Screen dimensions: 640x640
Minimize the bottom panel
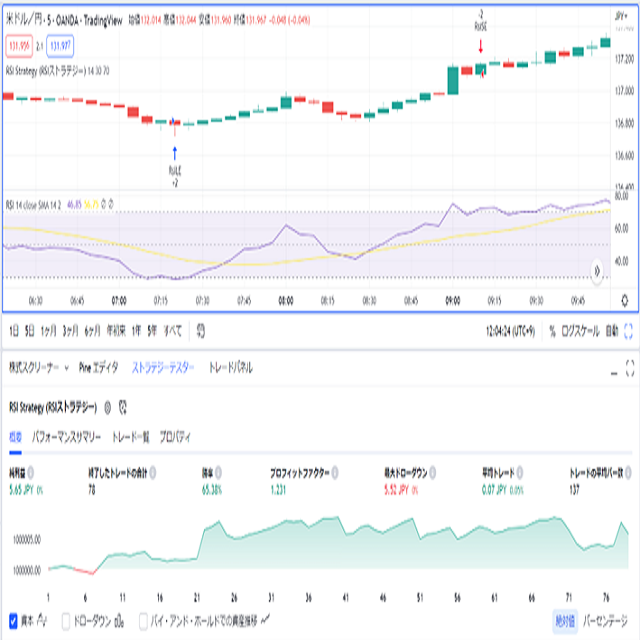[614, 373]
